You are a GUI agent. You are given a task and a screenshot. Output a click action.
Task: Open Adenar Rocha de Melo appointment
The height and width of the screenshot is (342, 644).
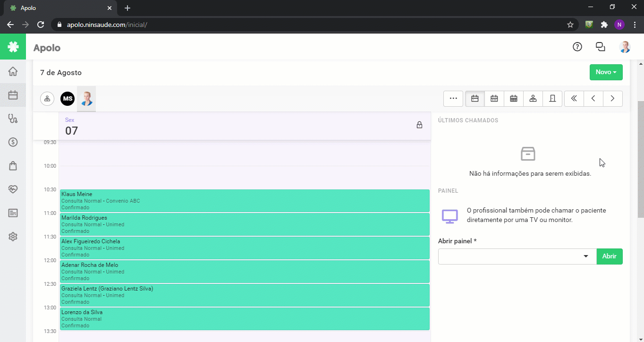pos(245,272)
